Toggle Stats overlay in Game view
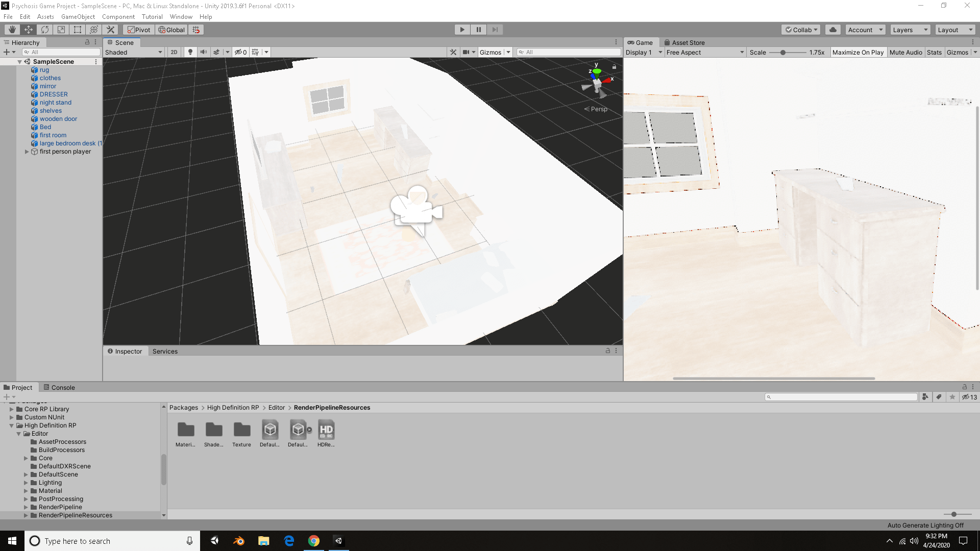The width and height of the screenshot is (980, 551). point(934,52)
